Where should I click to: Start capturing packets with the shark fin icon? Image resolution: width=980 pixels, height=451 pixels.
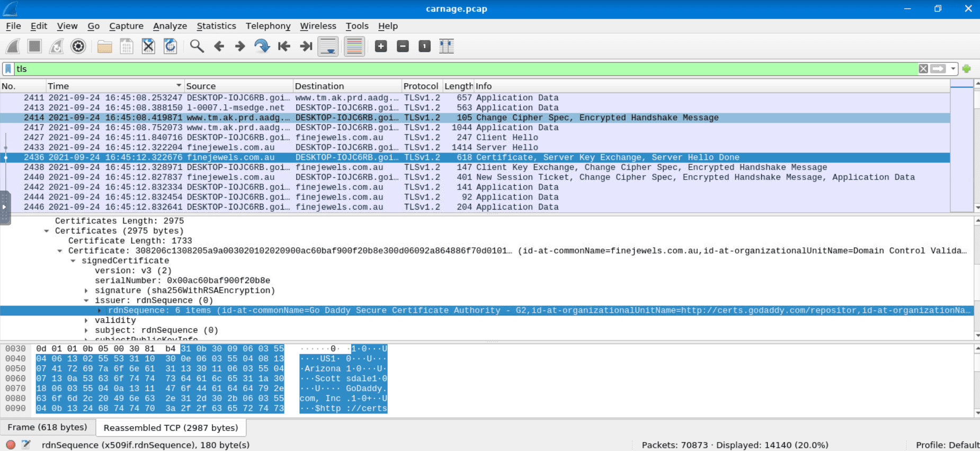point(13,47)
